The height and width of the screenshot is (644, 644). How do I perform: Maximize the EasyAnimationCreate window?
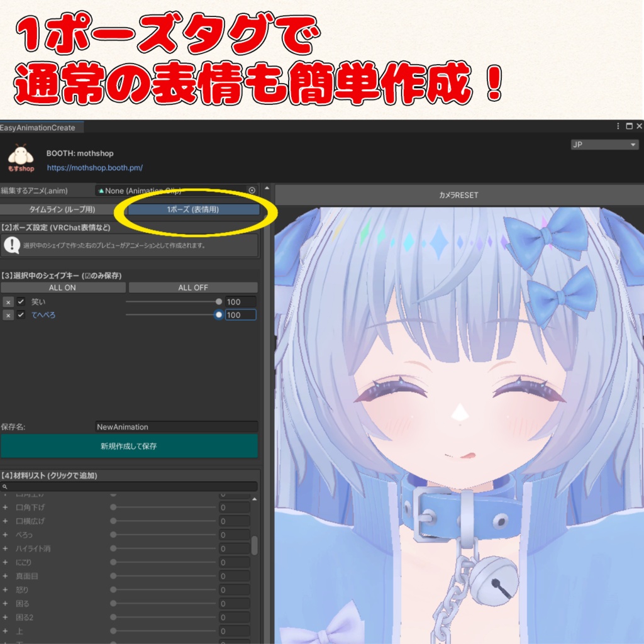click(629, 126)
